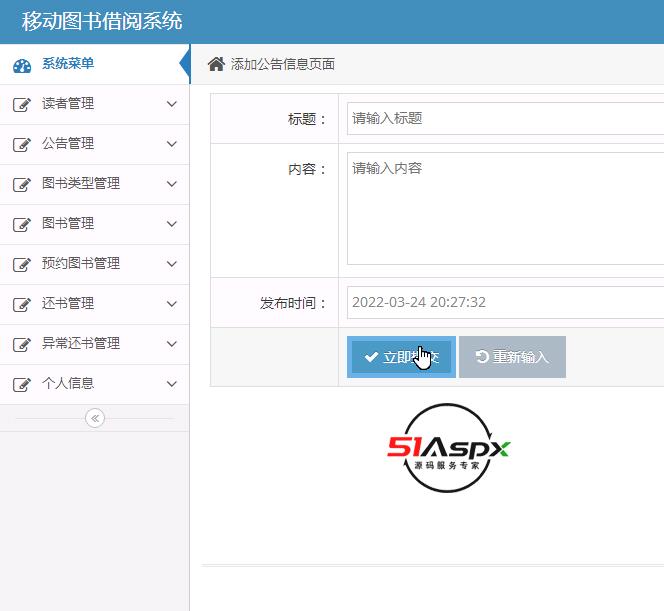Expand the 读者管理 chevron
The image size is (664, 611).
[x=172, y=104]
